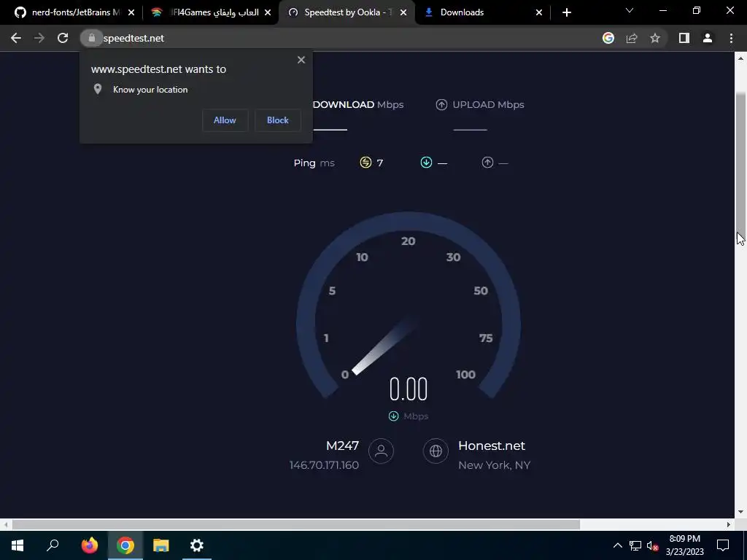This screenshot has height=560, width=747.
Task: Open Settings gear on taskbar
Action: click(197, 545)
